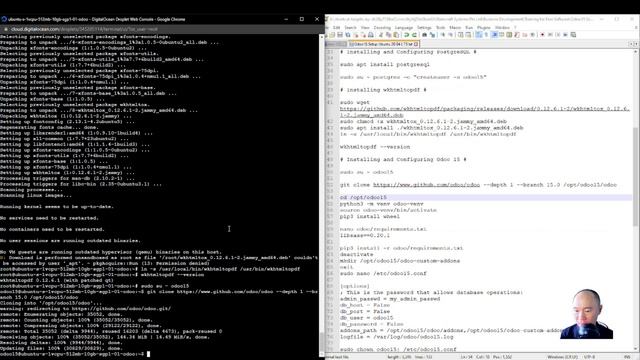Open the Edit menu in Notepad++

tap(336, 27)
